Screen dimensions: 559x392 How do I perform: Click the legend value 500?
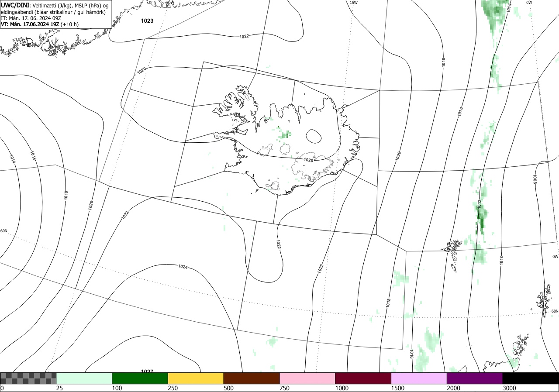[x=228, y=388]
